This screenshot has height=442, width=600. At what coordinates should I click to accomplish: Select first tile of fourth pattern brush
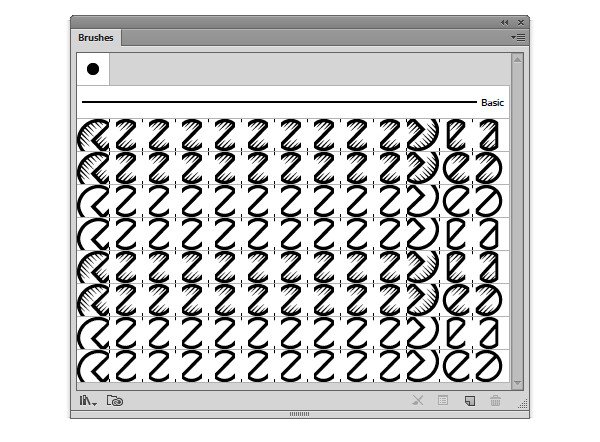[93, 234]
